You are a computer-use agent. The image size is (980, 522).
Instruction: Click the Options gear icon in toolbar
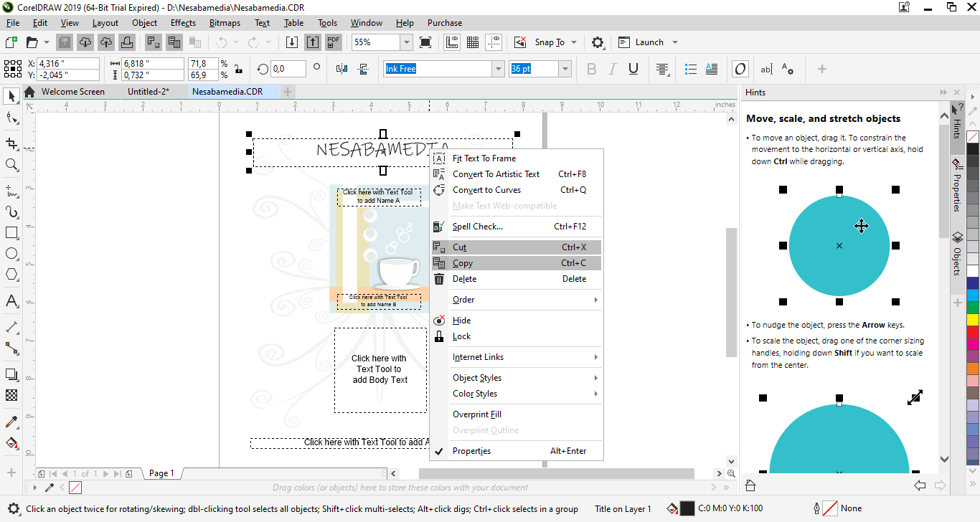point(598,42)
